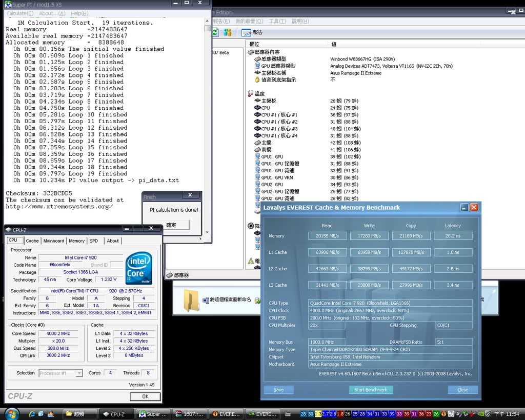Click the Memory Read 20155 MB/s field
Screen dimensions: 525x420
pyautogui.click(x=328, y=236)
